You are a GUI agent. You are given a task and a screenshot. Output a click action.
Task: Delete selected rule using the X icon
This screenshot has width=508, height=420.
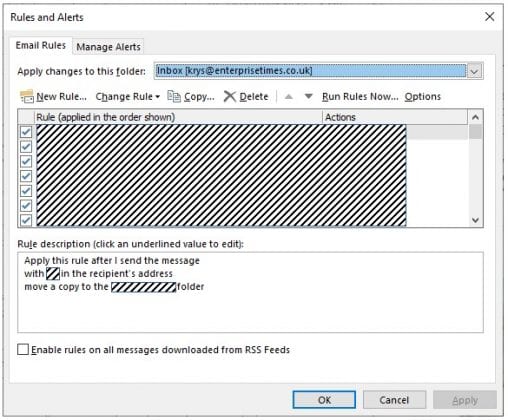click(230, 97)
